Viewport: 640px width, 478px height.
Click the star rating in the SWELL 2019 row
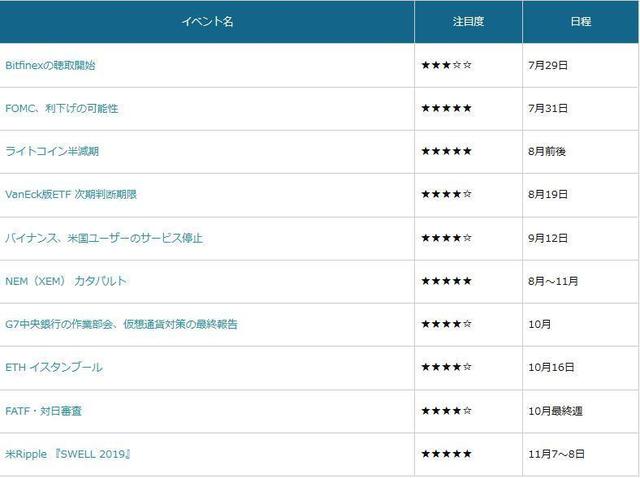pos(447,454)
